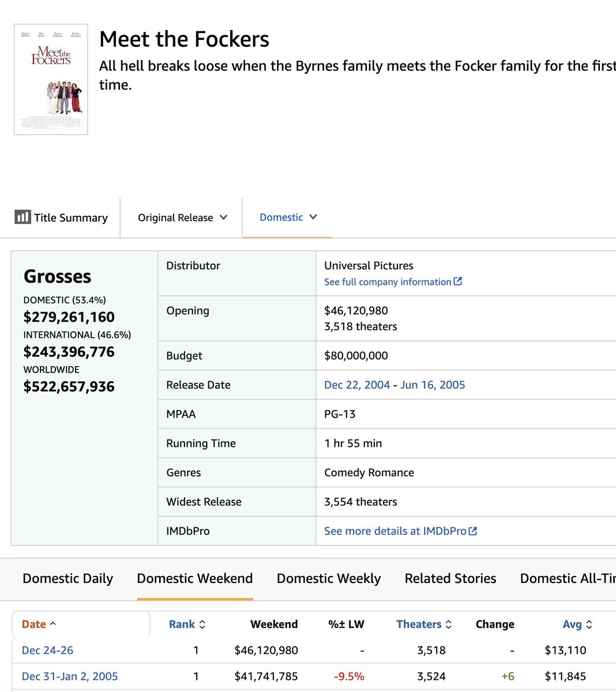Open the Dec 22, 2004 release date link
This screenshot has height=692, width=616.
[357, 385]
